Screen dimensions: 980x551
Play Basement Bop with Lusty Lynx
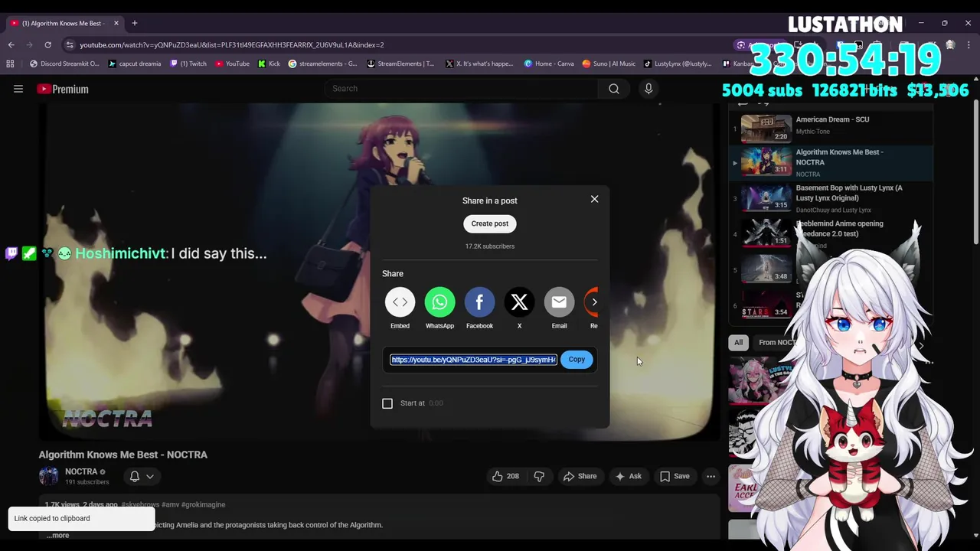coord(831,197)
